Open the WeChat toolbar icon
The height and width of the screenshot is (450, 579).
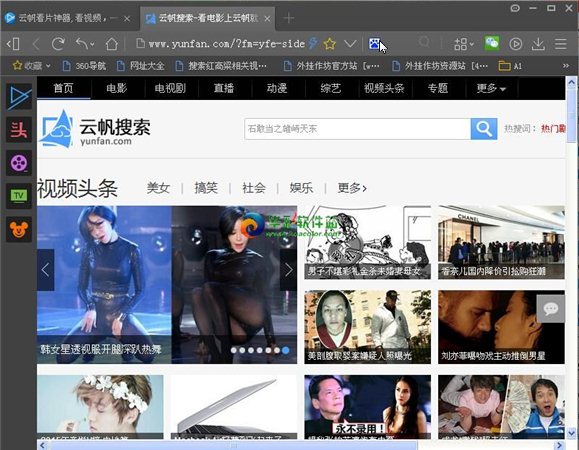coord(492,44)
